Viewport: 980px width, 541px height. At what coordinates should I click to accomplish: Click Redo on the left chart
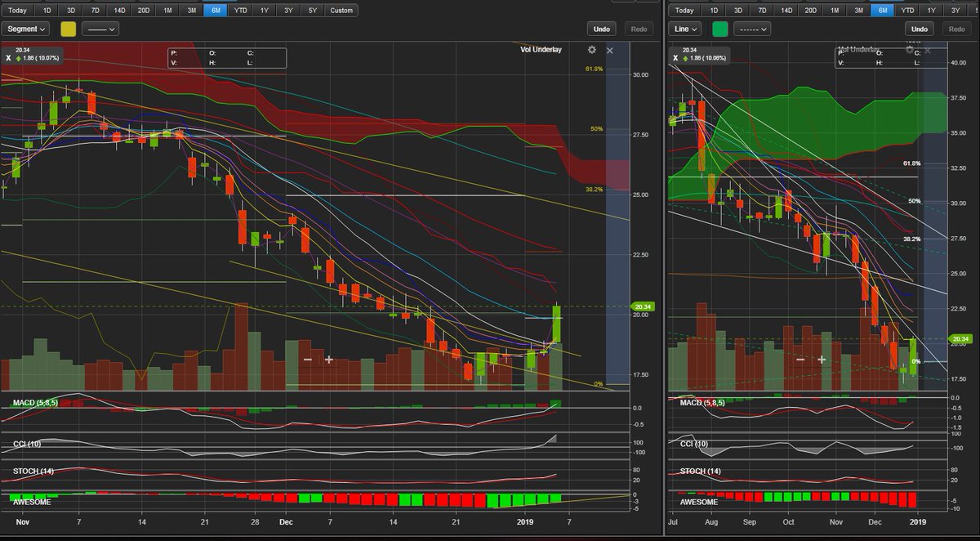639,29
